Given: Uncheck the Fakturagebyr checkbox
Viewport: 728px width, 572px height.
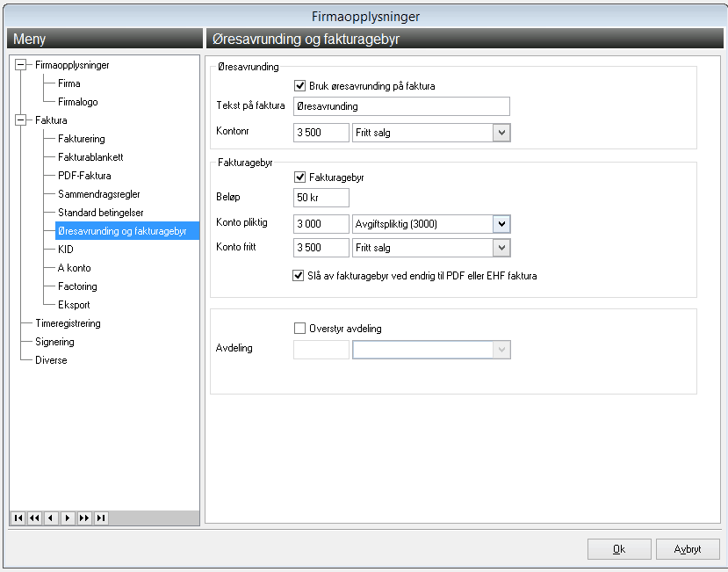Looking at the screenshot, I should (300, 177).
